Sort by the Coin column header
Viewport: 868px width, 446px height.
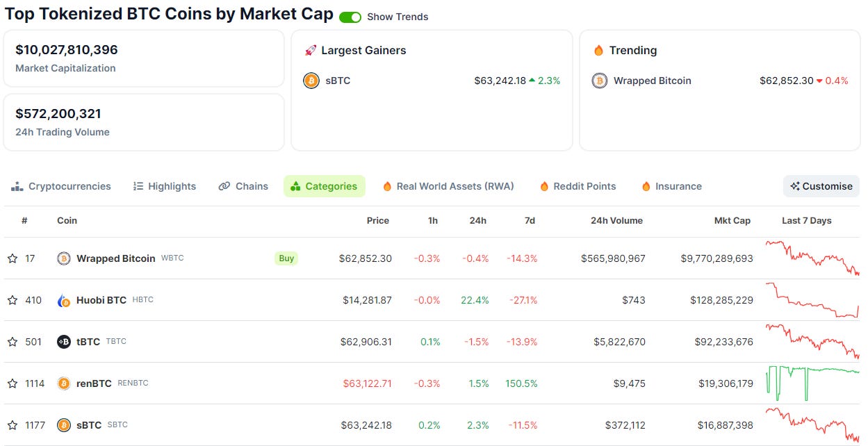[67, 220]
